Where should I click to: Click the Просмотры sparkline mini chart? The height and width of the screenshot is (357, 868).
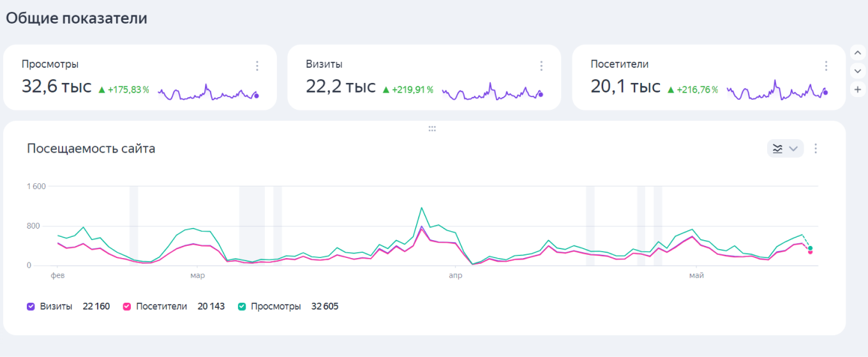pos(208,93)
